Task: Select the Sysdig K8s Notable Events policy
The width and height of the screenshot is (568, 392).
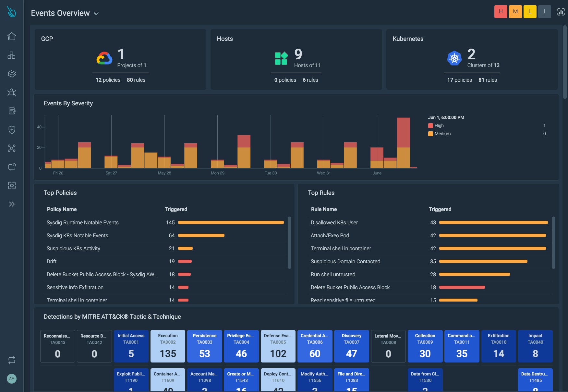Action: pos(165,236)
